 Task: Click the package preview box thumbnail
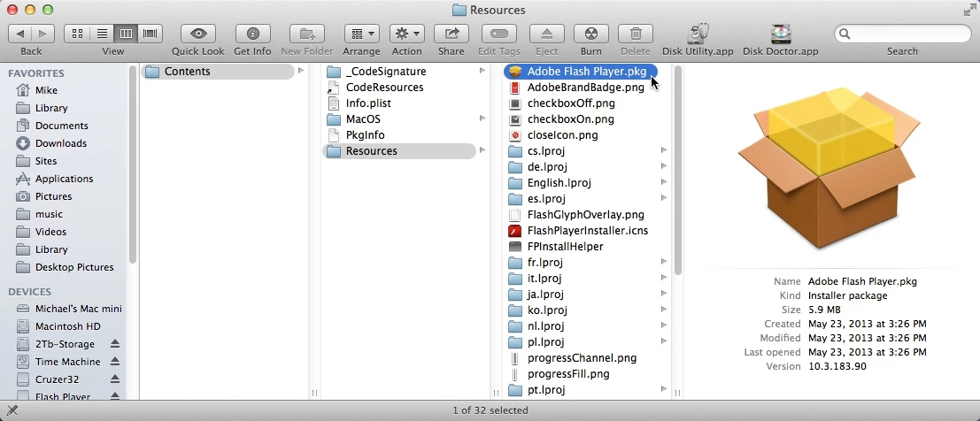tap(830, 169)
